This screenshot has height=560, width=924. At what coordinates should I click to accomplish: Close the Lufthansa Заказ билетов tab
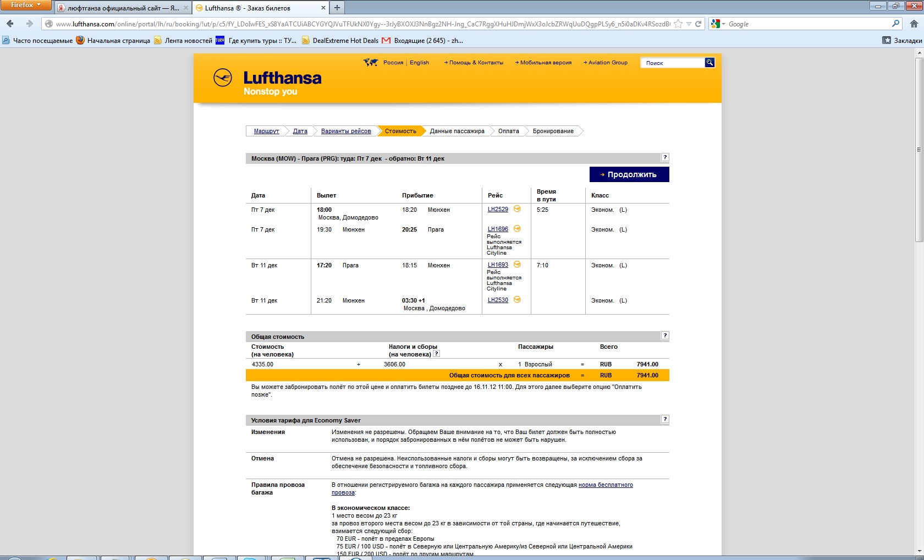tap(323, 8)
